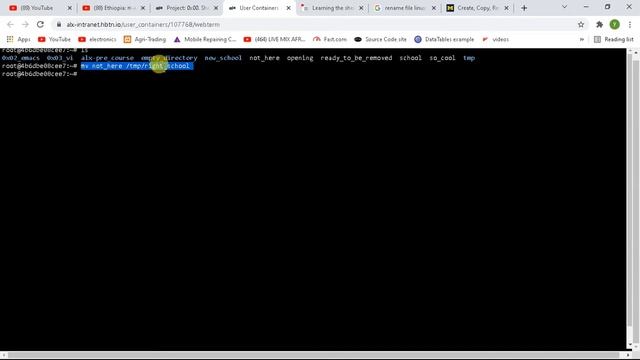Bookmark this page with star
Screen dimensions: 640x360
(581, 24)
